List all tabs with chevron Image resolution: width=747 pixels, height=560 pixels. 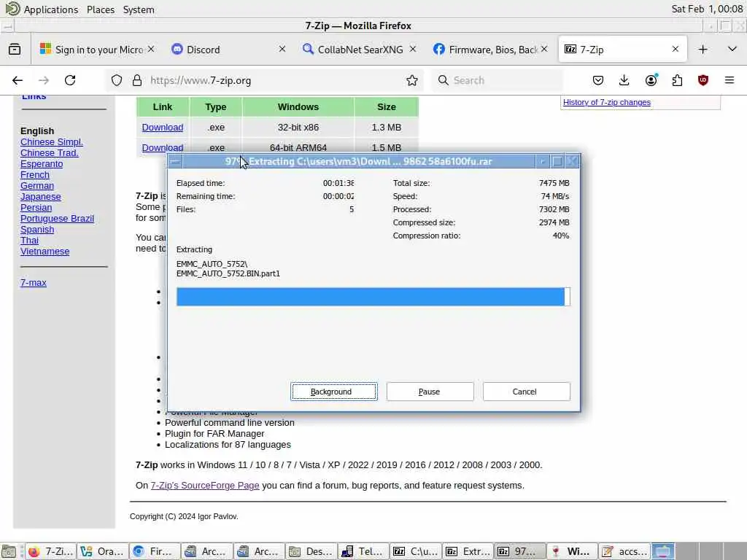pos(732,49)
